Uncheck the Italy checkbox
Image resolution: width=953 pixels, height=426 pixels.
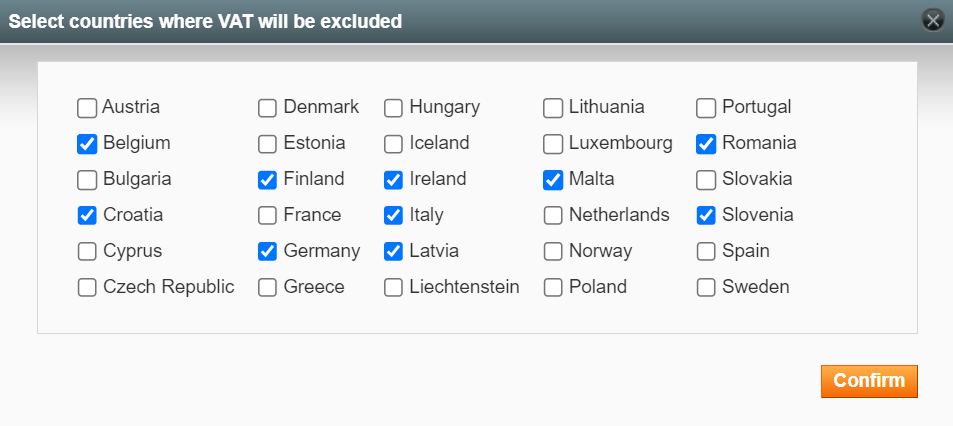pos(394,216)
